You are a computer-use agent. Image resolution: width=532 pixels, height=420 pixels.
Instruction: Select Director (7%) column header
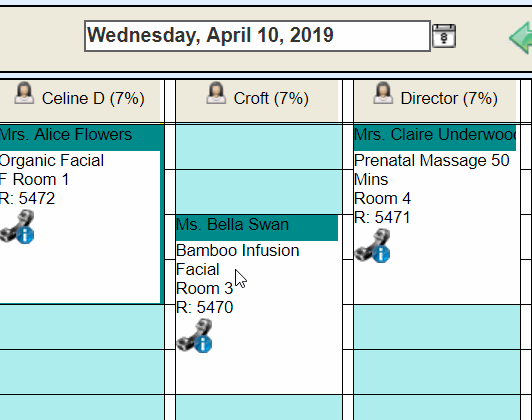pos(435,101)
